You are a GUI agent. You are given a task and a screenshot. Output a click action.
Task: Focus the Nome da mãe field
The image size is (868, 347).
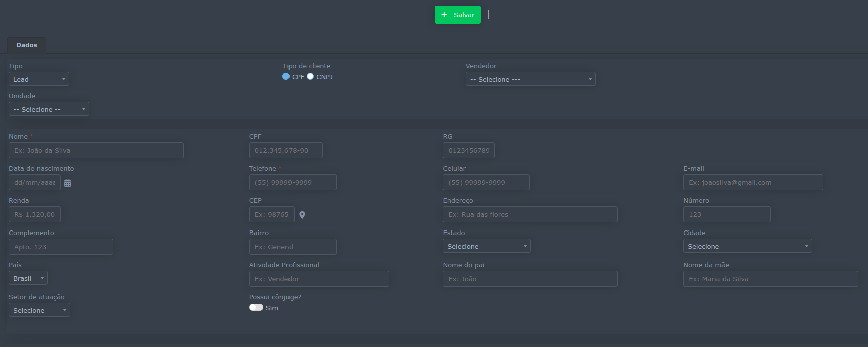tap(770, 279)
